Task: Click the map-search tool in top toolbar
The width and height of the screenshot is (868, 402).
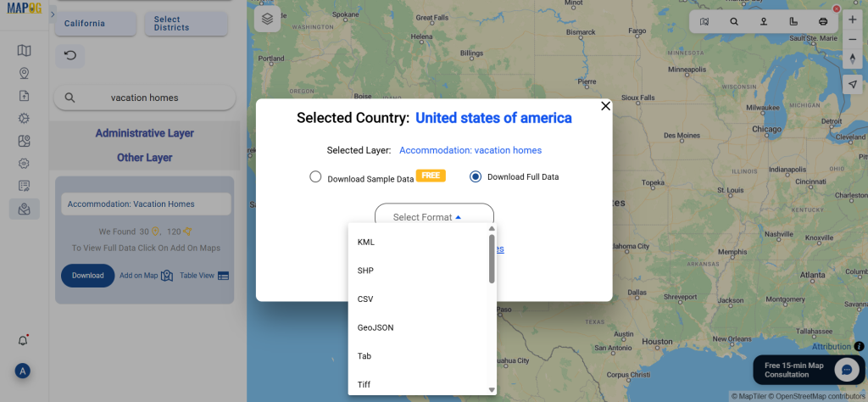Action: 704,21
